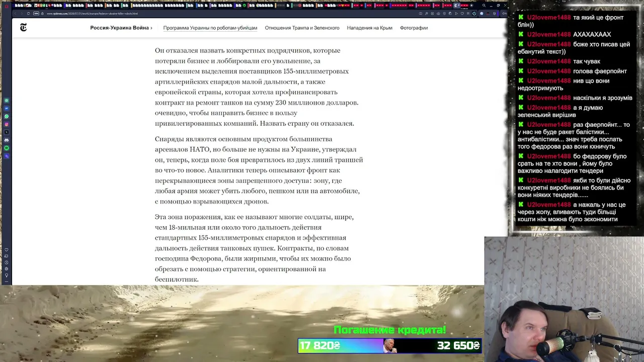Open Программа Украины по роботам-убийцам nav item
This screenshot has width=644, height=362.
click(210, 28)
